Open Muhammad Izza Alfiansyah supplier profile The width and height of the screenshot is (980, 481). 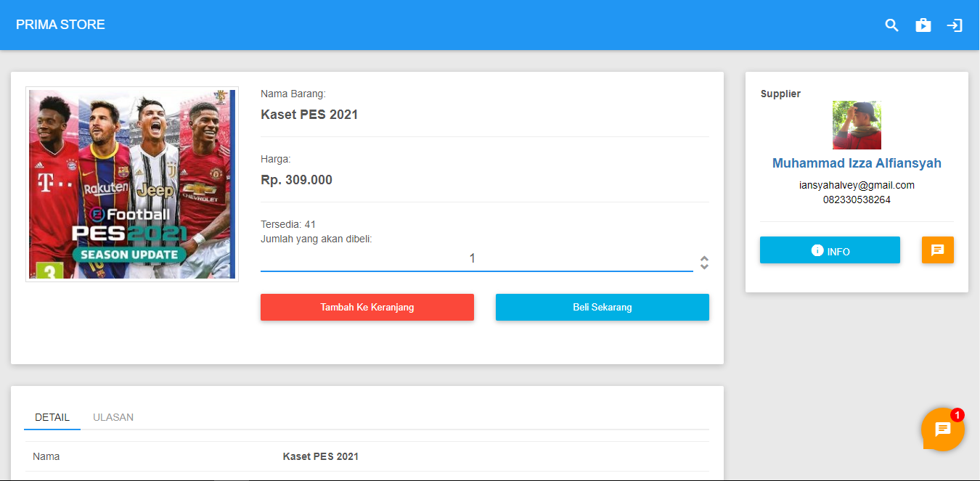click(x=857, y=163)
